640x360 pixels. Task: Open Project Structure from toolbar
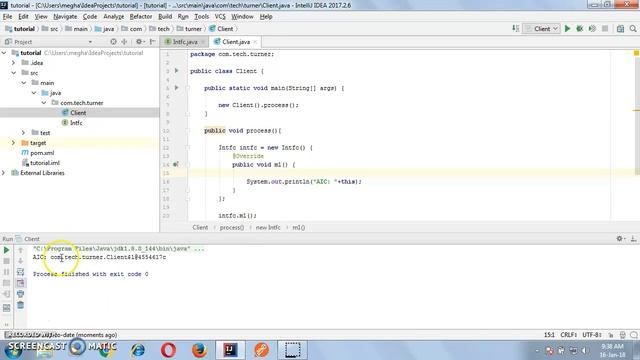pyautogui.click(x=620, y=29)
